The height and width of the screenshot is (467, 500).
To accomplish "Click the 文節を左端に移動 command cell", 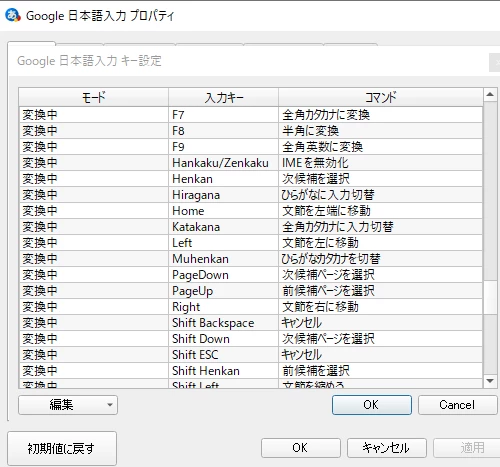I will pyautogui.click(x=381, y=211).
